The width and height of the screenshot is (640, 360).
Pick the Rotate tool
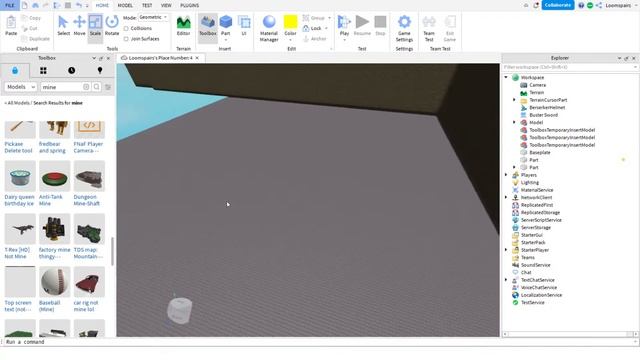click(111, 25)
